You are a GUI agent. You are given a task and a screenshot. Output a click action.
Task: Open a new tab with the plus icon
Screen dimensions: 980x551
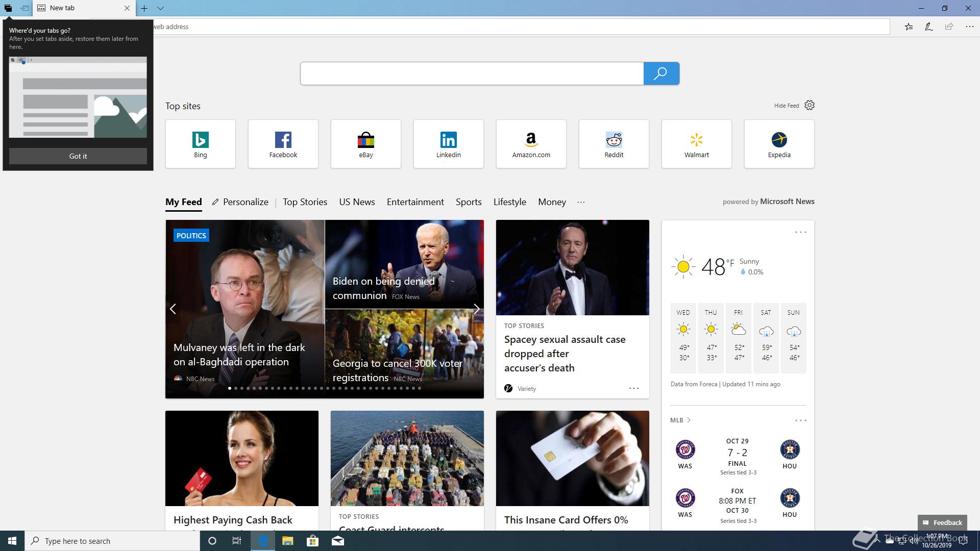(144, 8)
